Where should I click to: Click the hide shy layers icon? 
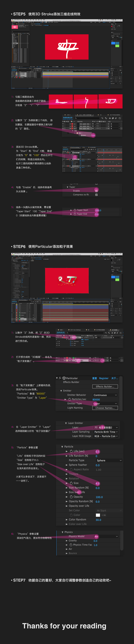point(110,118)
